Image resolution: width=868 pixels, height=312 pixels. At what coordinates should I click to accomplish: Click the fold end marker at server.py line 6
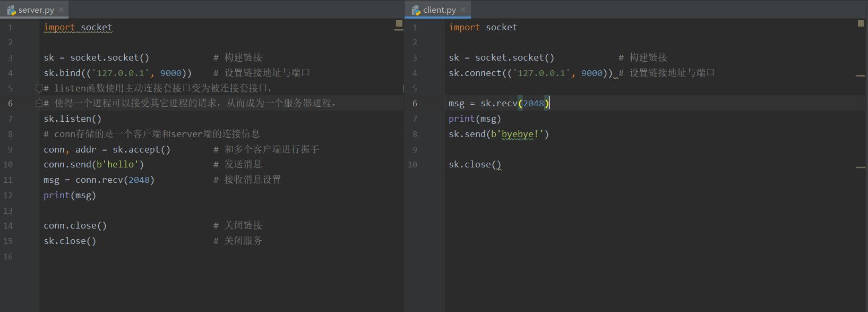click(39, 103)
